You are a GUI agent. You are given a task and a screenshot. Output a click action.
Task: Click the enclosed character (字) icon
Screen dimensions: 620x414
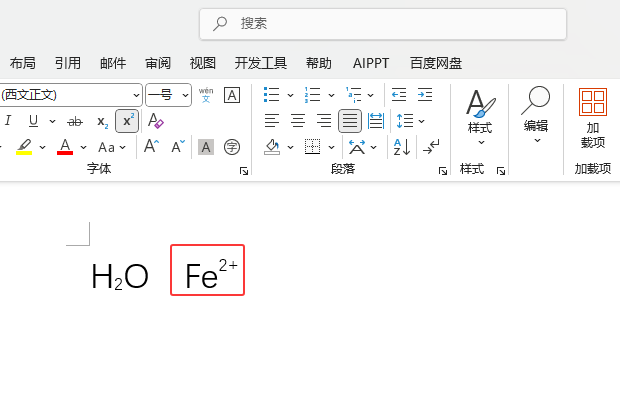click(232, 147)
